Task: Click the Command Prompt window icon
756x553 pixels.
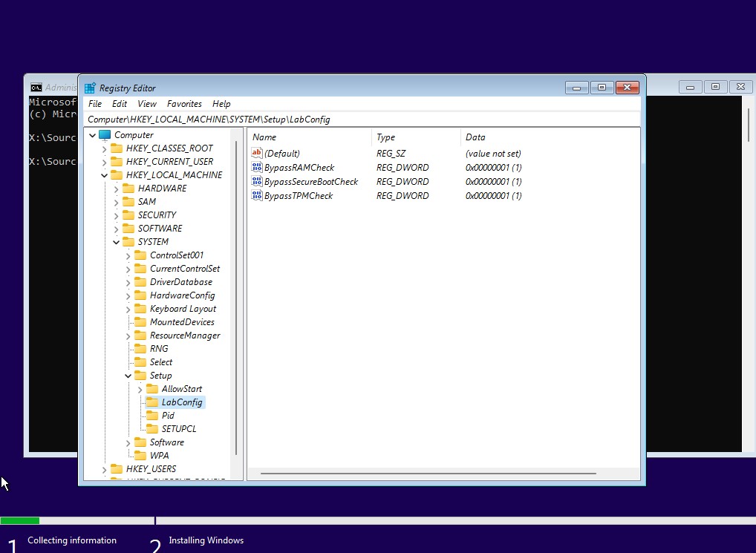Action: click(36, 87)
